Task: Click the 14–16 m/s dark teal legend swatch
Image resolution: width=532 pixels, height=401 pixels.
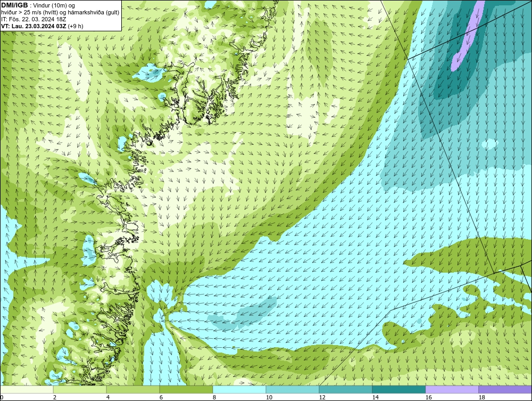Action: pyautogui.click(x=398, y=389)
